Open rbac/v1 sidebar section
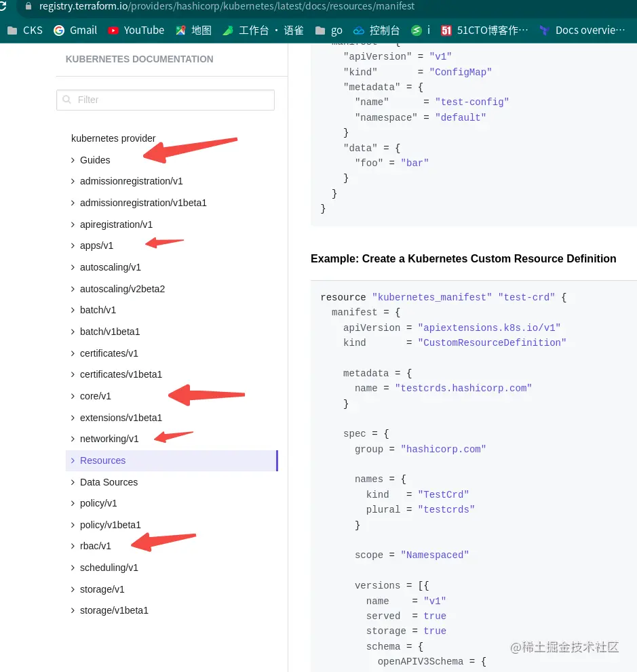 pyautogui.click(x=95, y=546)
